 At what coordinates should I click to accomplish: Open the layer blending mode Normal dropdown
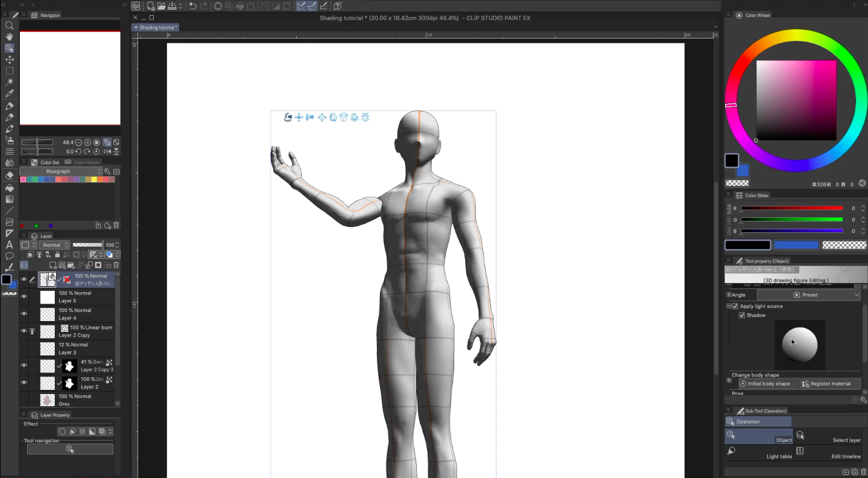click(x=54, y=245)
